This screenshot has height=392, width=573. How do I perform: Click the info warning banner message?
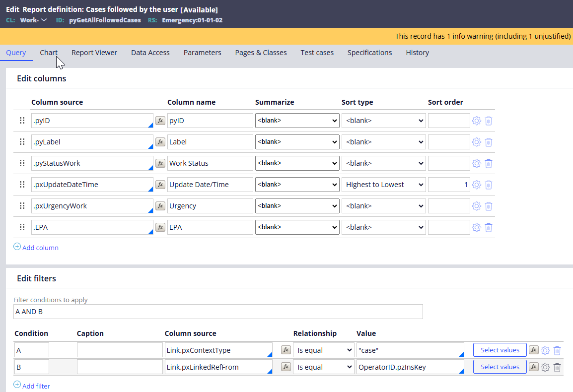click(483, 36)
